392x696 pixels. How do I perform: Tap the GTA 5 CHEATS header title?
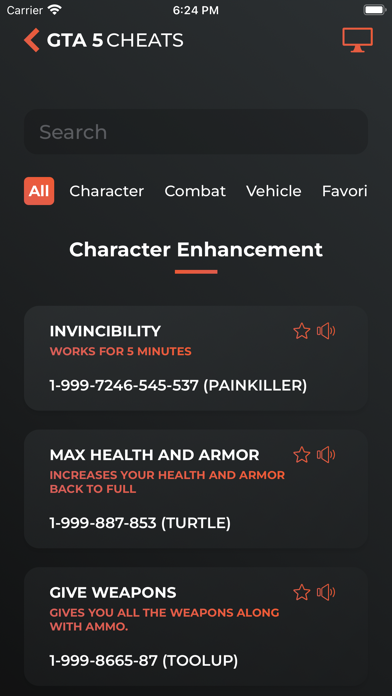click(115, 40)
